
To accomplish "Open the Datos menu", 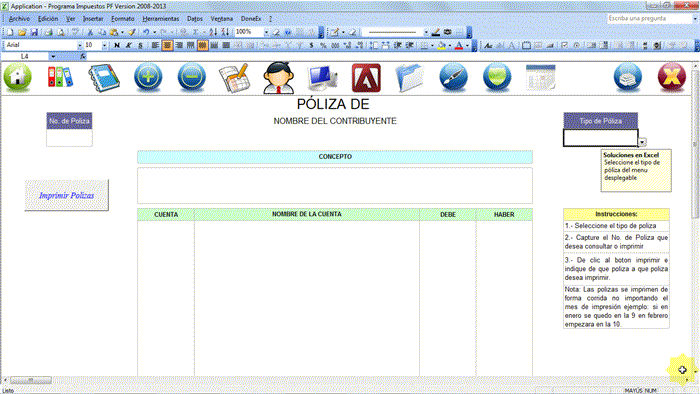I will (x=195, y=19).
